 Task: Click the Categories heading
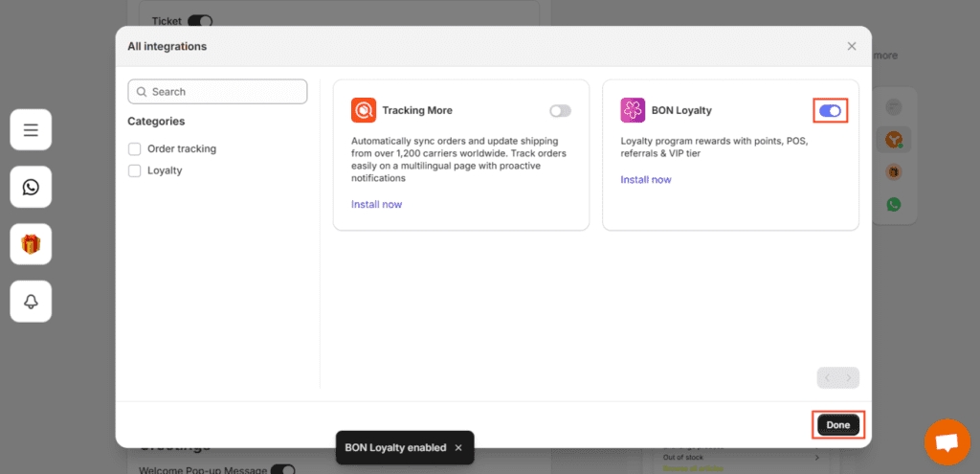(x=156, y=122)
